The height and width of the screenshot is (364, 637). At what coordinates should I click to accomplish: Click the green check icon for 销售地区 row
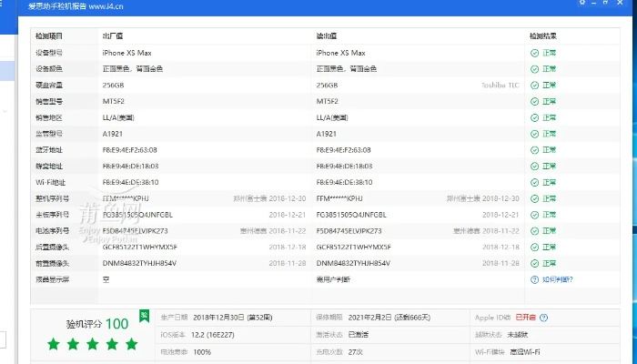tap(535, 117)
